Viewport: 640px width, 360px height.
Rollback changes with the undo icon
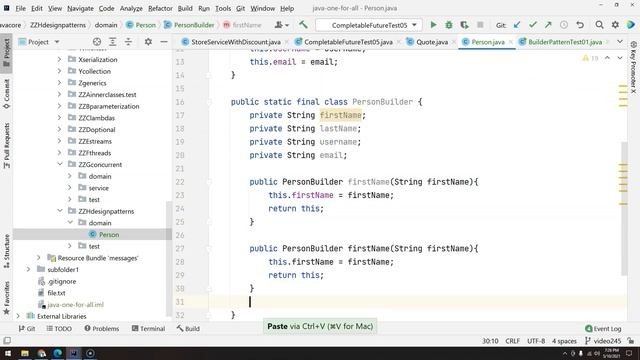[580, 25]
